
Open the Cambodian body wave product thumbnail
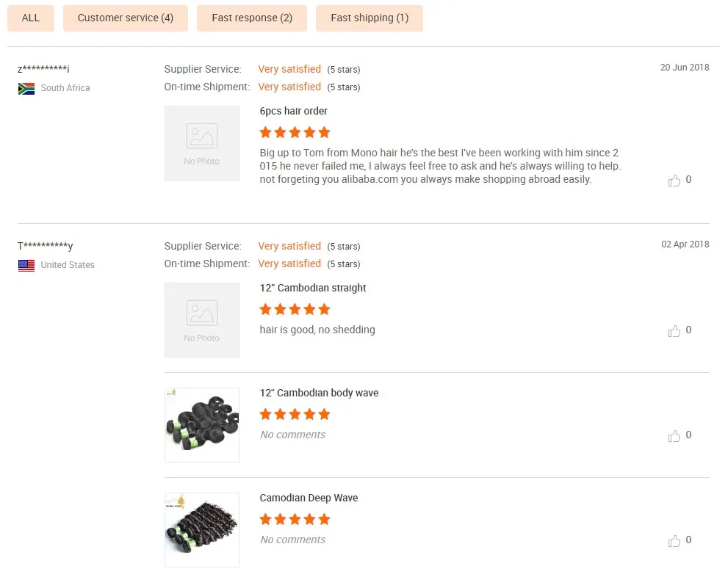202,425
